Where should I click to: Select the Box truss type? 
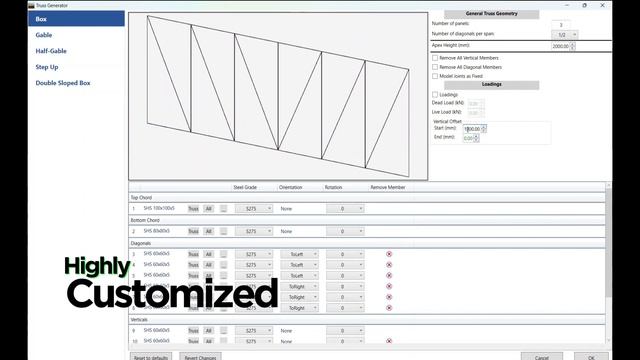tap(76, 19)
